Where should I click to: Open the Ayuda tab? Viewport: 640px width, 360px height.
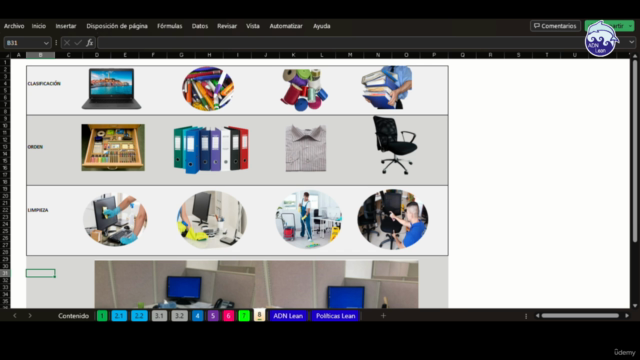tap(322, 26)
